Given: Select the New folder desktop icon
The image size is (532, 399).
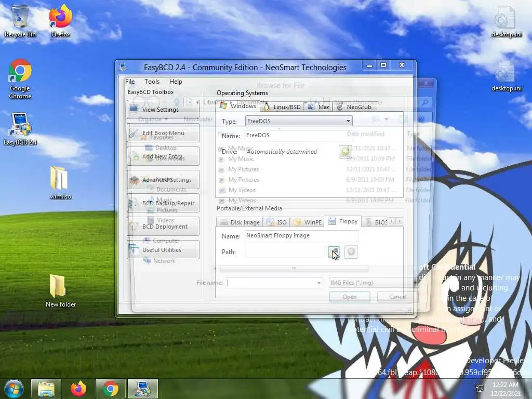Looking at the screenshot, I should [60, 291].
